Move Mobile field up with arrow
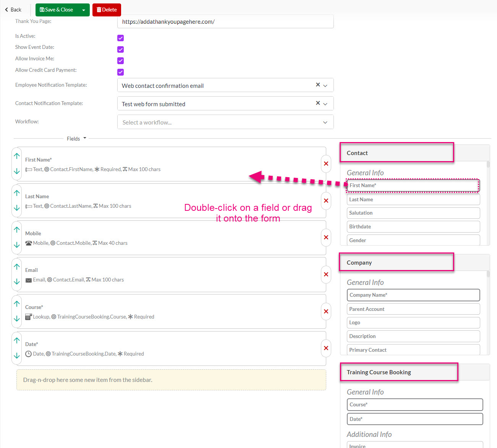Viewport: 497px width, 448px height. coord(17,230)
